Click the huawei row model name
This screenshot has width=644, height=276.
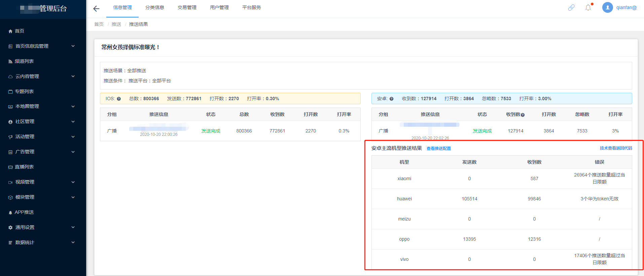pos(404,199)
